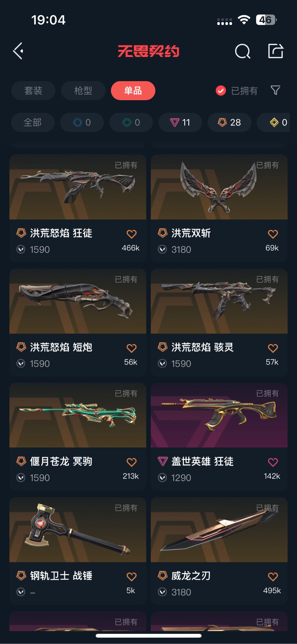Tap the back arrow icon

pyautogui.click(x=18, y=51)
